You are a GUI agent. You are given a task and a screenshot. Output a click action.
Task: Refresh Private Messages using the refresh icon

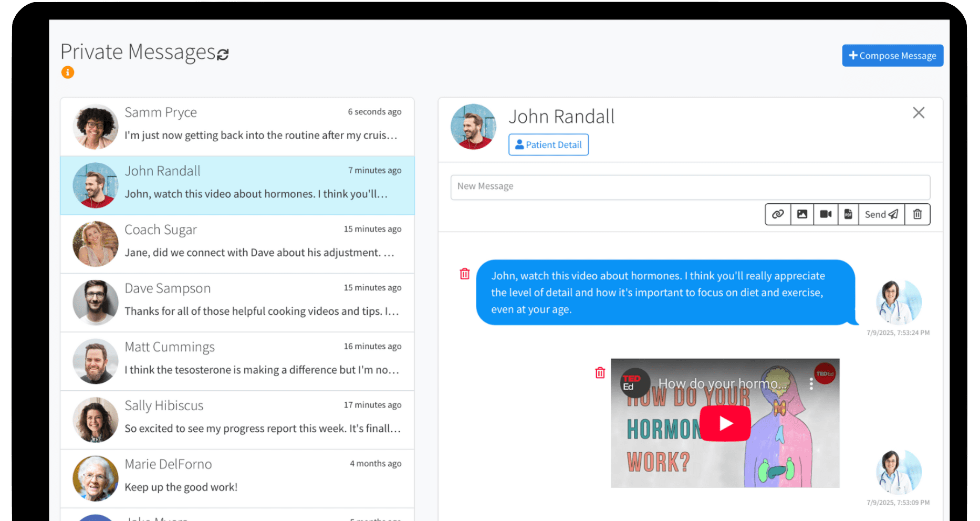223,53
